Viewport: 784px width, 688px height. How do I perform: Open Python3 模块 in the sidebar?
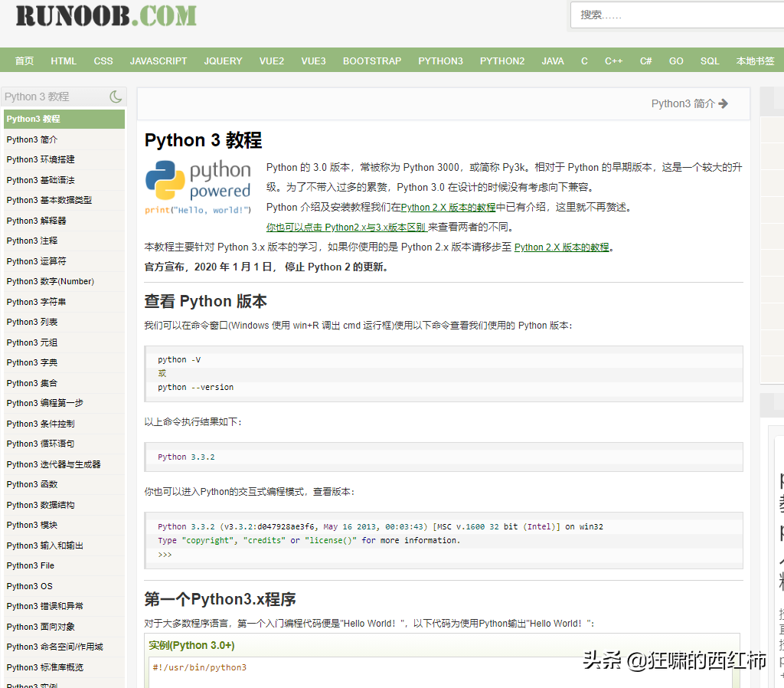click(x=64, y=525)
